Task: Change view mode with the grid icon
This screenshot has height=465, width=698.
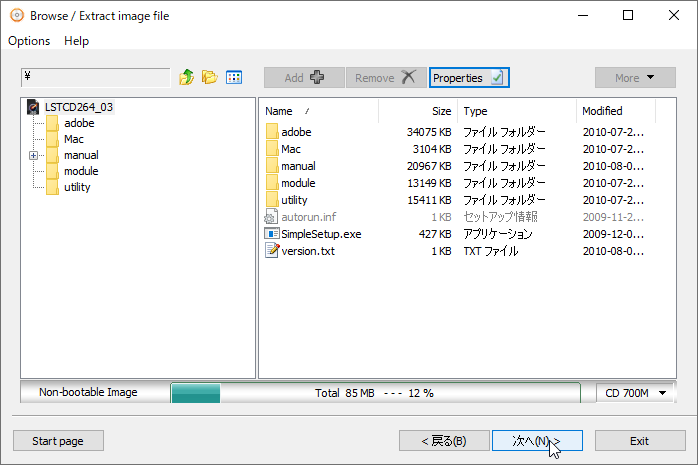Action: 234,77
